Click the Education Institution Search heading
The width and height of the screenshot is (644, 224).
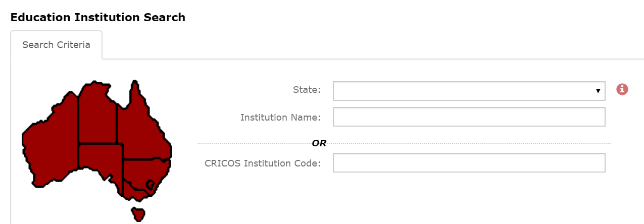[x=98, y=17]
